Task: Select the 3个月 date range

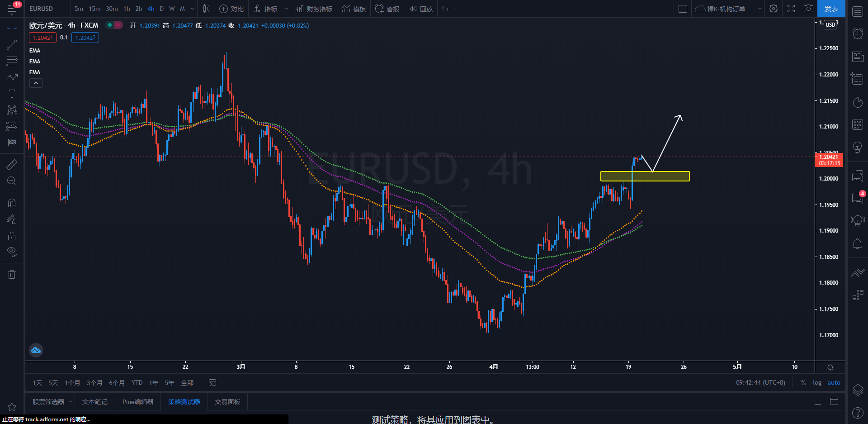Action: [x=94, y=383]
